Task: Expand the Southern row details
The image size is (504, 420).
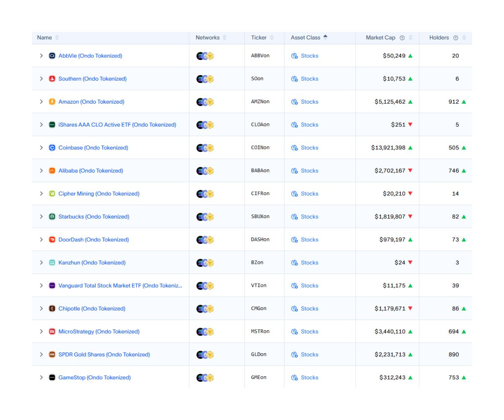Action: [41, 79]
